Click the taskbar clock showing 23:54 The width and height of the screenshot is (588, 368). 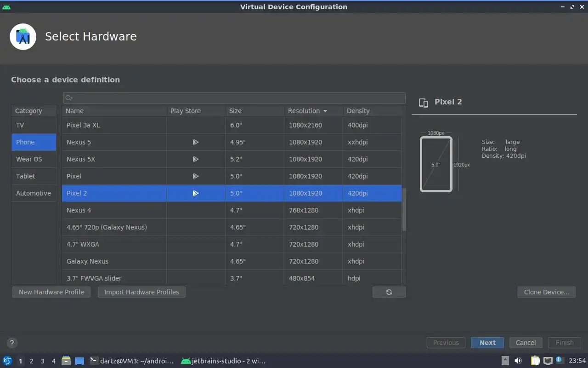pyautogui.click(x=577, y=361)
